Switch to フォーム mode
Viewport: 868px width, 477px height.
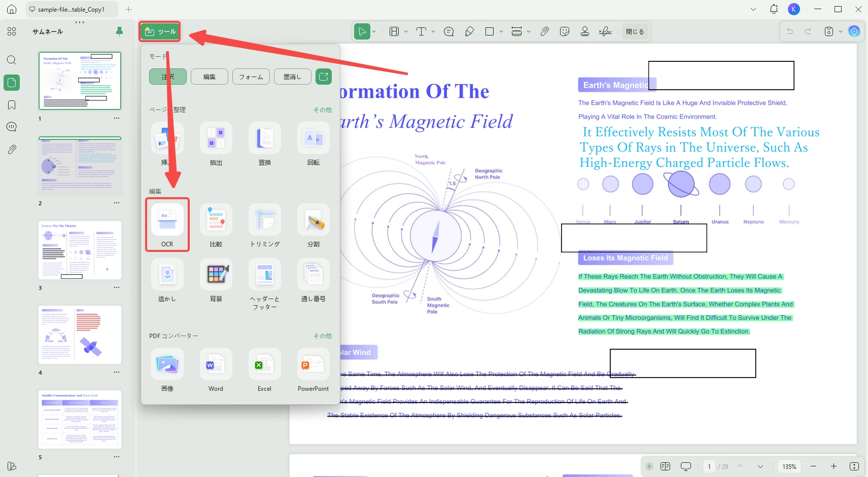pyautogui.click(x=251, y=77)
